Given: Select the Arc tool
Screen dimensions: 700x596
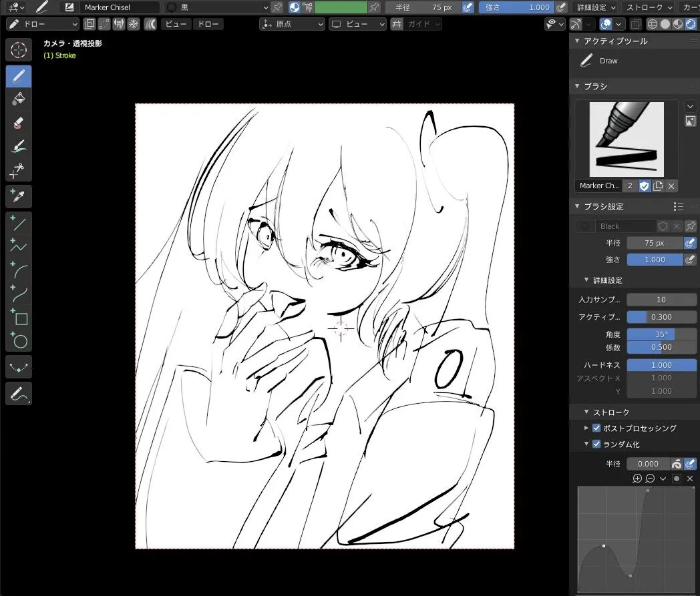Looking at the screenshot, I should 18,270.
